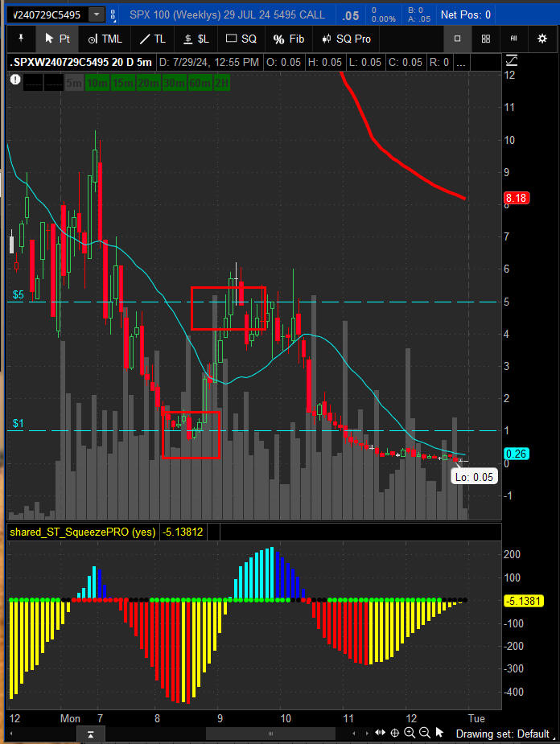Select the TML drawing tool
The image size is (560, 744).
pyautogui.click(x=105, y=39)
